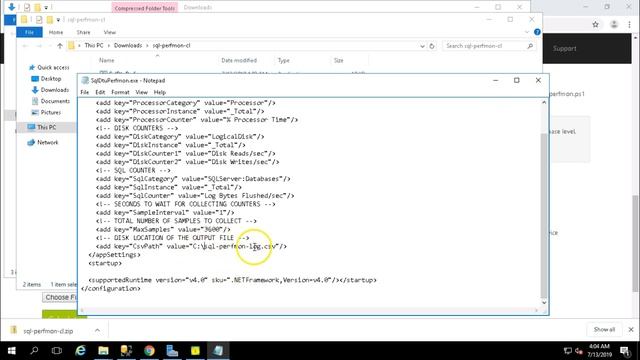Sort files by Name column
This screenshot has height=360, width=640.
(107, 60)
